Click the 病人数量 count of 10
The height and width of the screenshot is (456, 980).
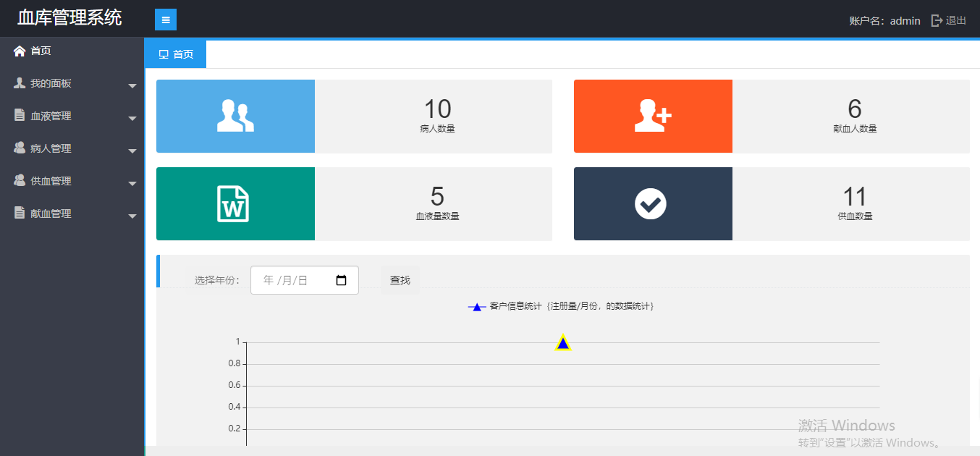point(437,109)
